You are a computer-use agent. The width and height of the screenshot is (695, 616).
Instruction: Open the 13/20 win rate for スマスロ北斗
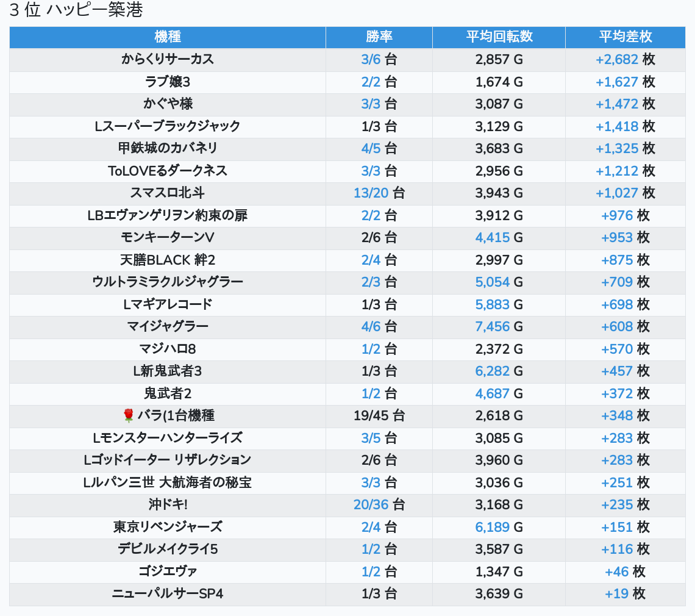pos(371,193)
